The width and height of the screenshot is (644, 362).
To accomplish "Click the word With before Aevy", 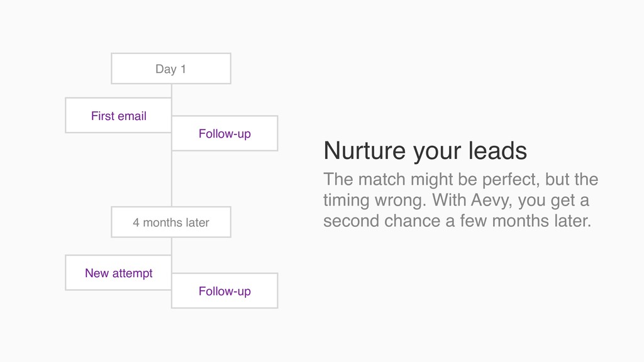I will point(449,200).
